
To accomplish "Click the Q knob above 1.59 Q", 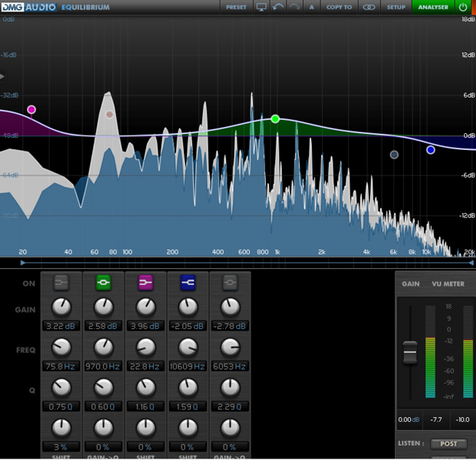I will (188, 388).
